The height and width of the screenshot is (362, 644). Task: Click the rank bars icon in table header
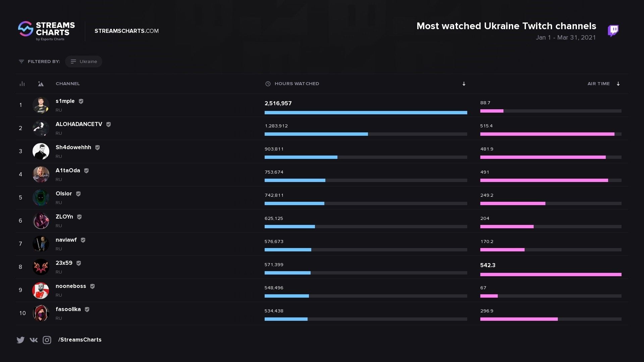click(x=22, y=84)
